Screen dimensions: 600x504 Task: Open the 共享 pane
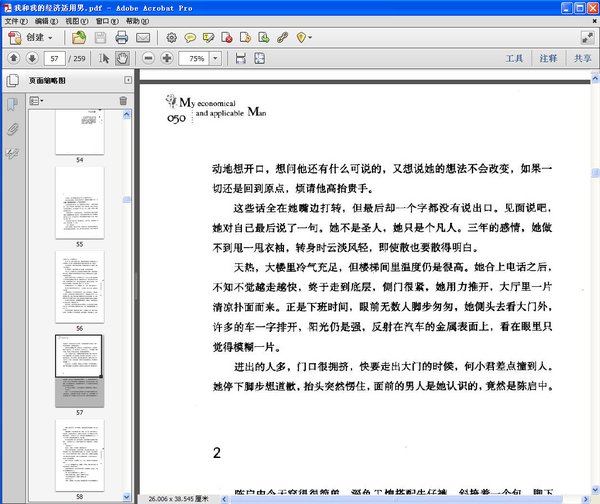pos(582,58)
